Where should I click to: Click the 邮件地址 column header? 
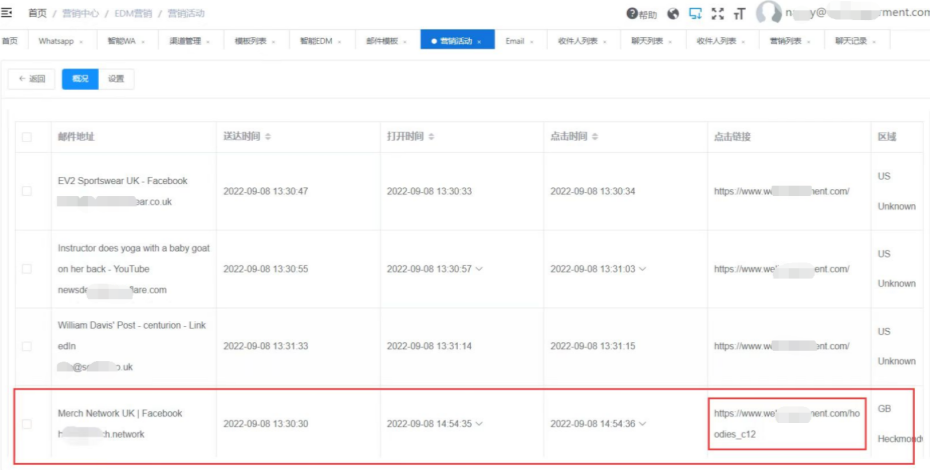coord(76,137)
